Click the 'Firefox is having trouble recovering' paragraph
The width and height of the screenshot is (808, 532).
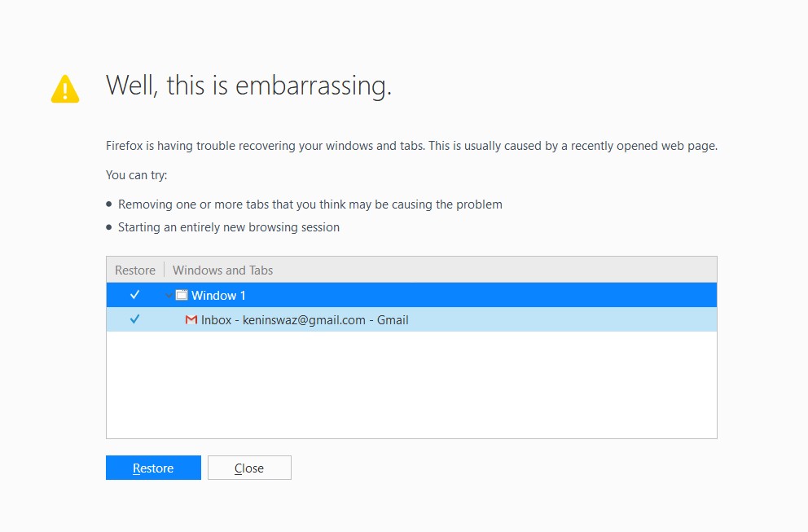click(x=411, y=147)
